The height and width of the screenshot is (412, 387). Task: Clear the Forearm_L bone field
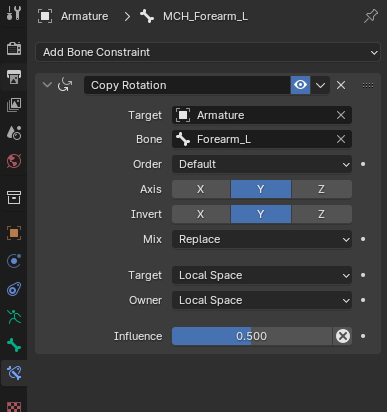pos(341,139)
